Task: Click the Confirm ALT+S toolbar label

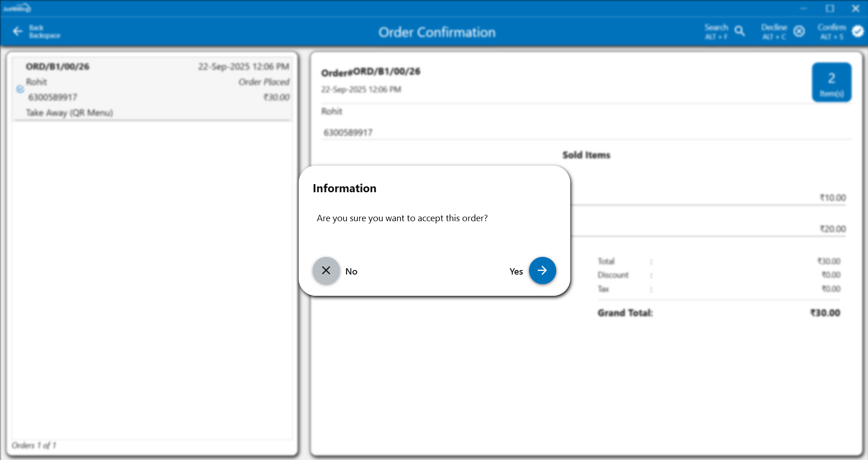Action: point(831,32)
